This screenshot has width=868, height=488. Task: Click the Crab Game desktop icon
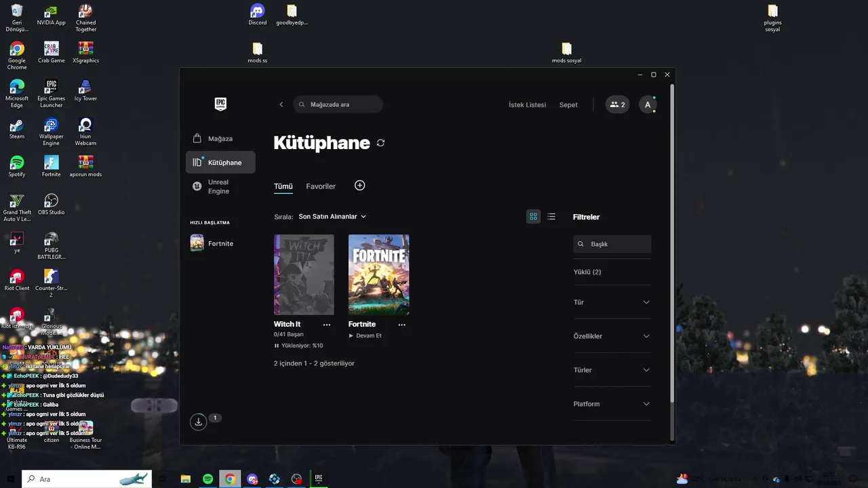[x=52, y=53]
